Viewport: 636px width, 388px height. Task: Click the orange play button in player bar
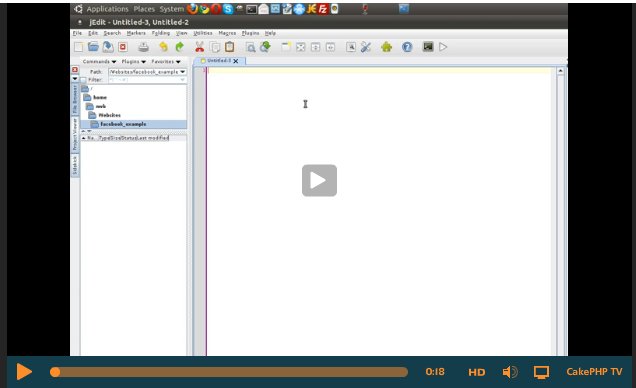(24, 372)
